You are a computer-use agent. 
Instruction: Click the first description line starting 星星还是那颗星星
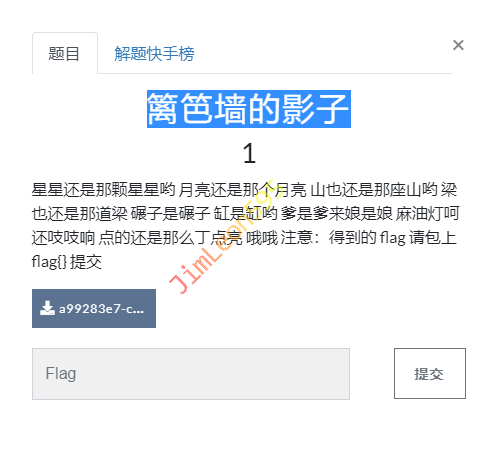(x=245, y=190)
